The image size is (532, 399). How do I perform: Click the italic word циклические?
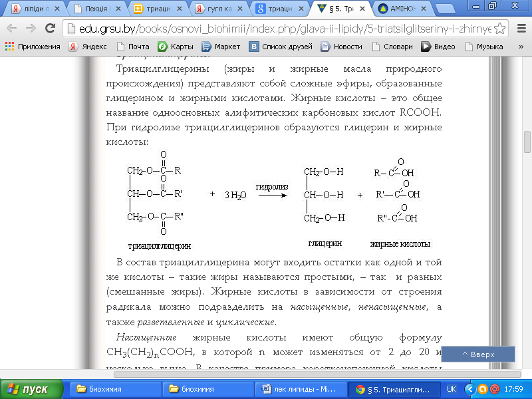246,323
